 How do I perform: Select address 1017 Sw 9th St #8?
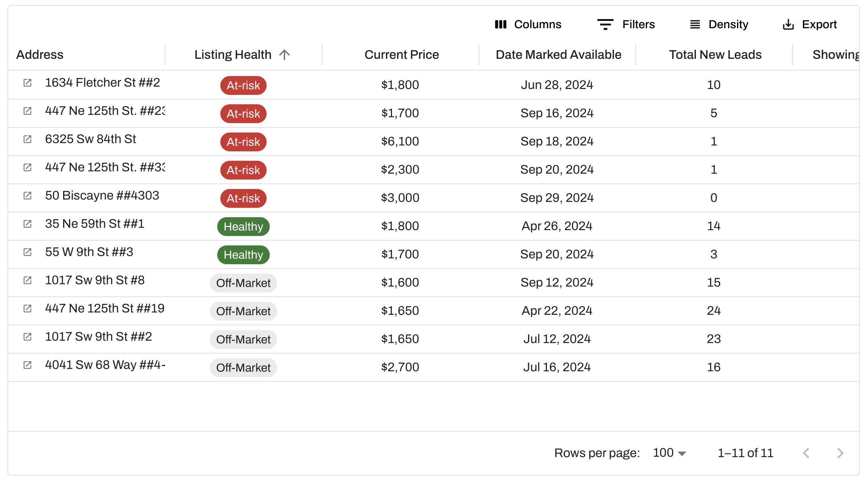pyautogui.click(x=95, y=280)
